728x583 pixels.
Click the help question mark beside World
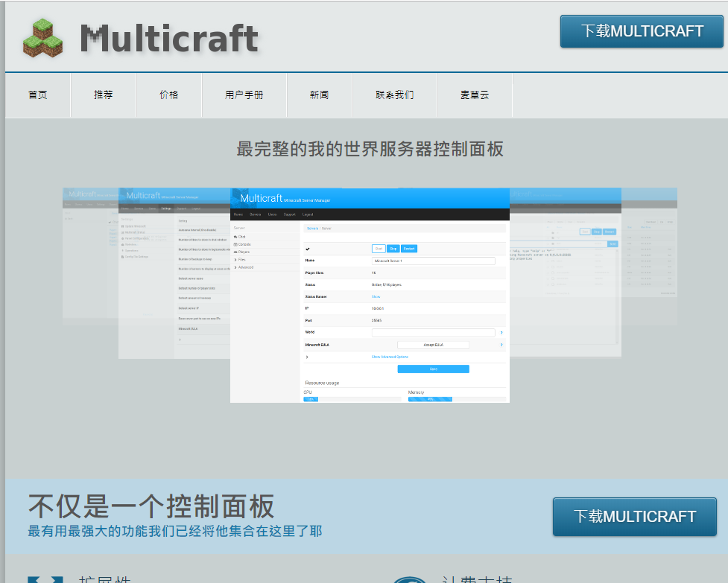pyautogui.click(x=501, y=333)
